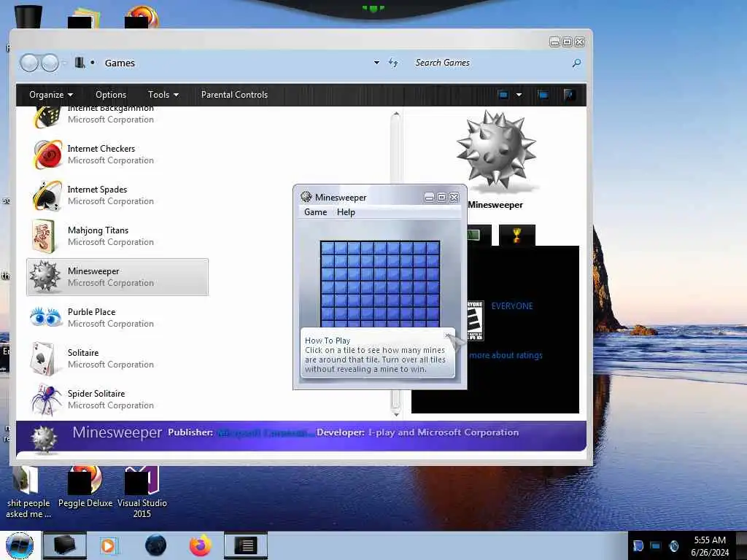The image size is (747, 560).
Task: Click the Spider Solitaire game name text
Action: click(x=96, y=393)
